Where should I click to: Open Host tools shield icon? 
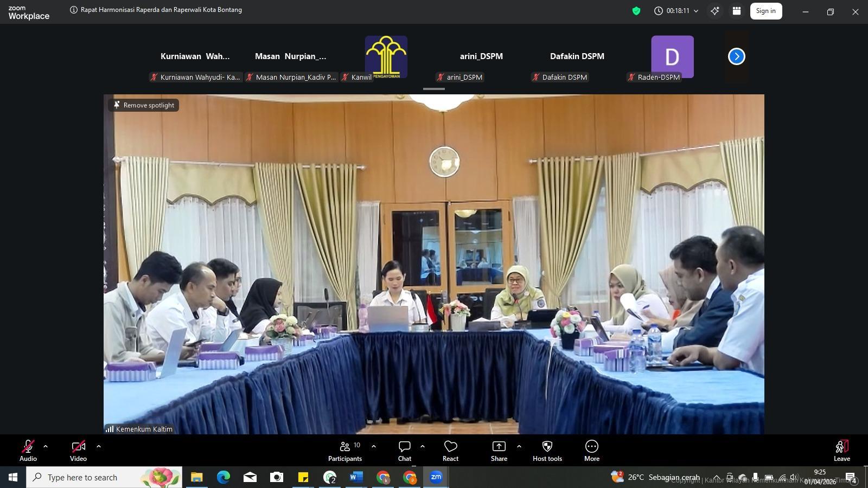pos(547,450)
